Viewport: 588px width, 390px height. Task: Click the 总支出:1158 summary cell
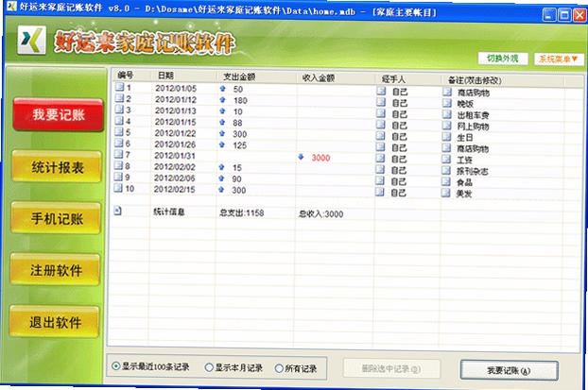(241, 212)
